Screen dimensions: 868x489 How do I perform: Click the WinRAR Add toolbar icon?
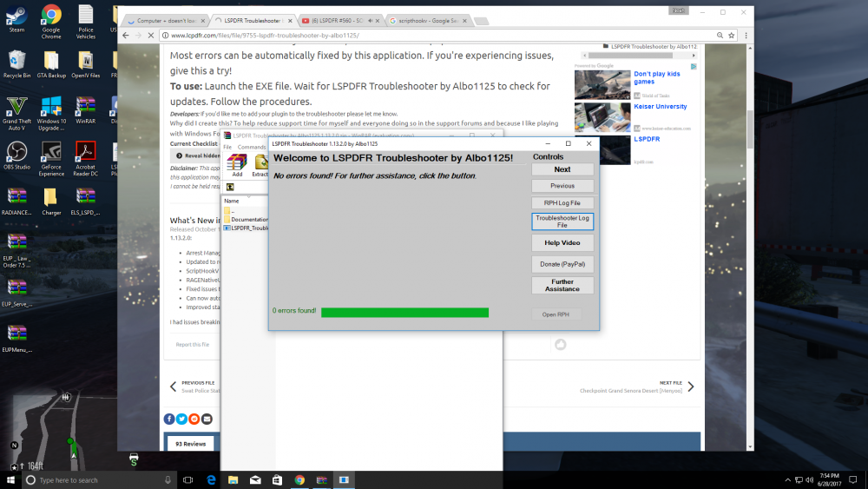[x=237, y=166]
